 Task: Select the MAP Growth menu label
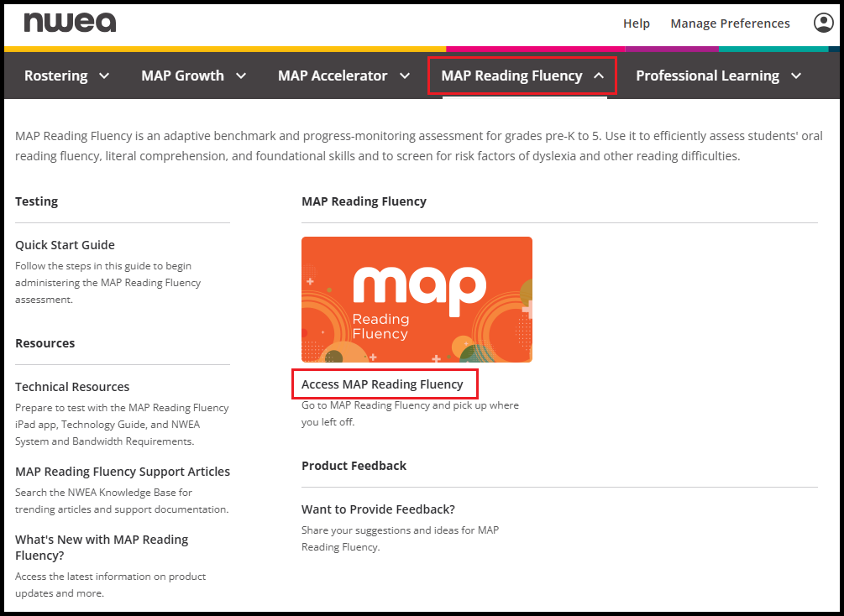(182, 76)
